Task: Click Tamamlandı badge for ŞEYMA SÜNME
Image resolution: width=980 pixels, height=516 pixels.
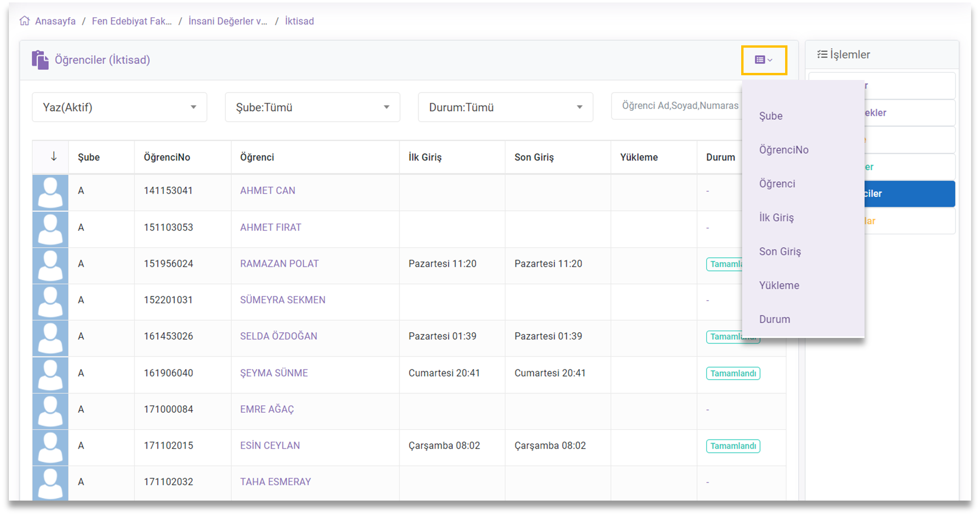Action: pos(733,373)
